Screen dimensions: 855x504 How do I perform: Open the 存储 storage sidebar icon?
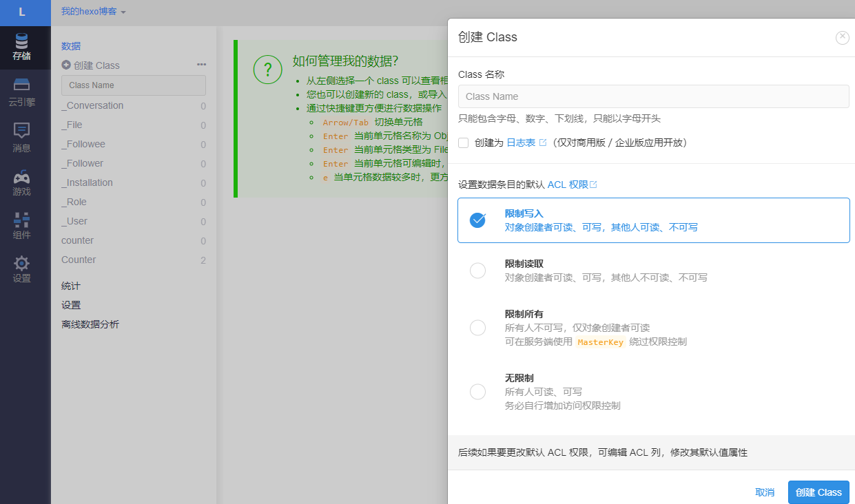pos(21,41)
